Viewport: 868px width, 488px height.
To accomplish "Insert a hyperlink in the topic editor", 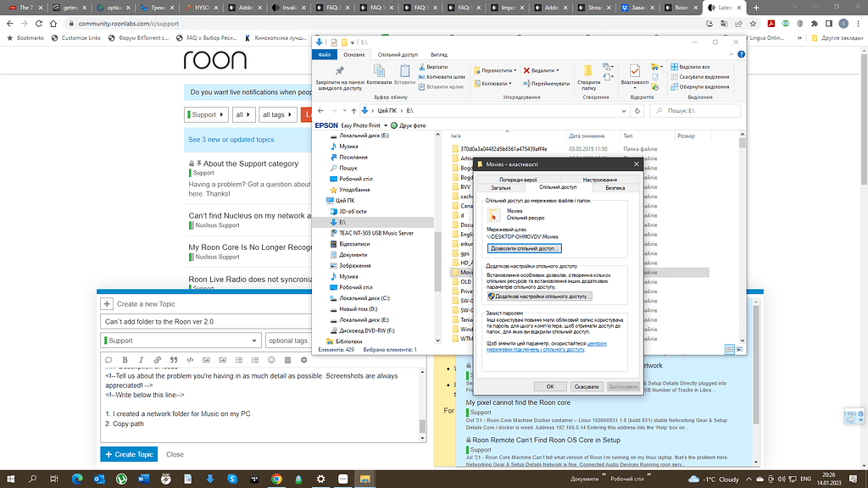I will click(x=157, y=360).
